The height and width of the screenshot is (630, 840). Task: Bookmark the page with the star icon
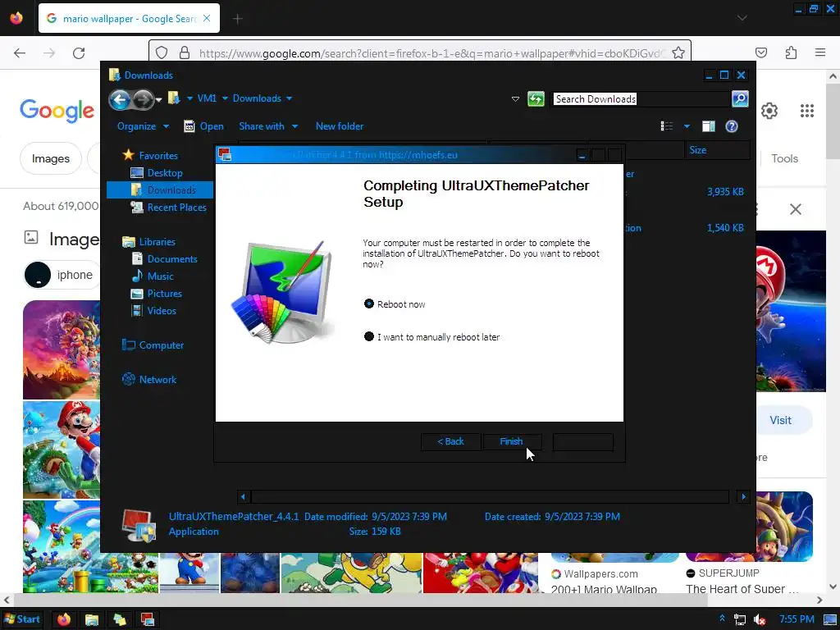click(678, 52)
